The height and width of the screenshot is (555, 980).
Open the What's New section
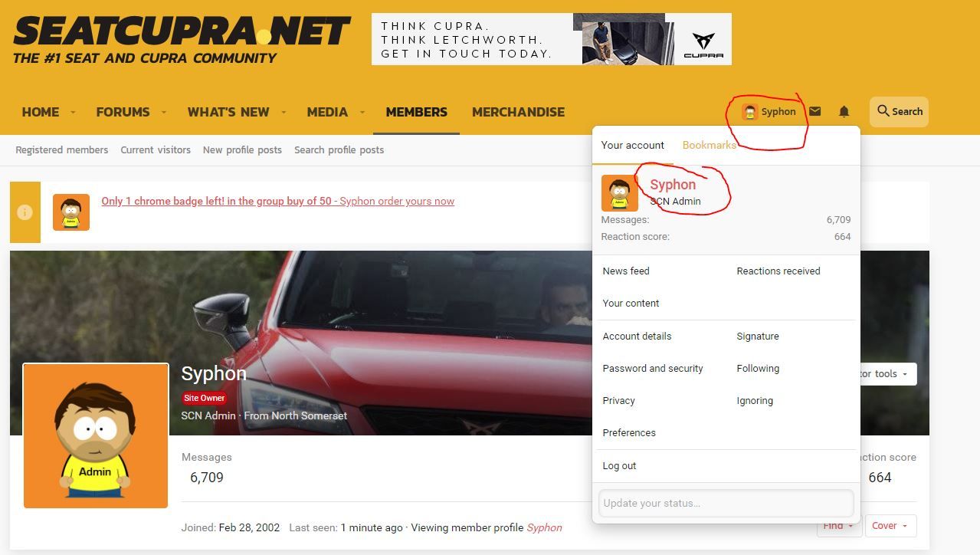pyautogui.click(x=228, y=112)
